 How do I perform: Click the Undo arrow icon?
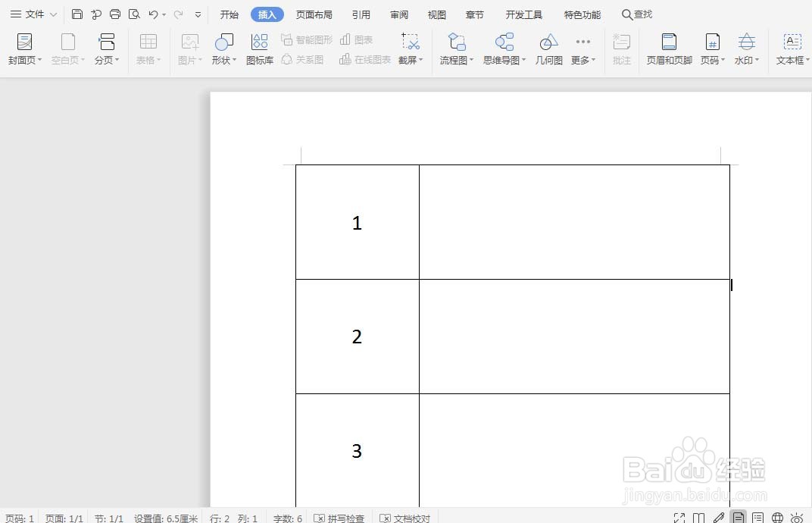[153, 14]
